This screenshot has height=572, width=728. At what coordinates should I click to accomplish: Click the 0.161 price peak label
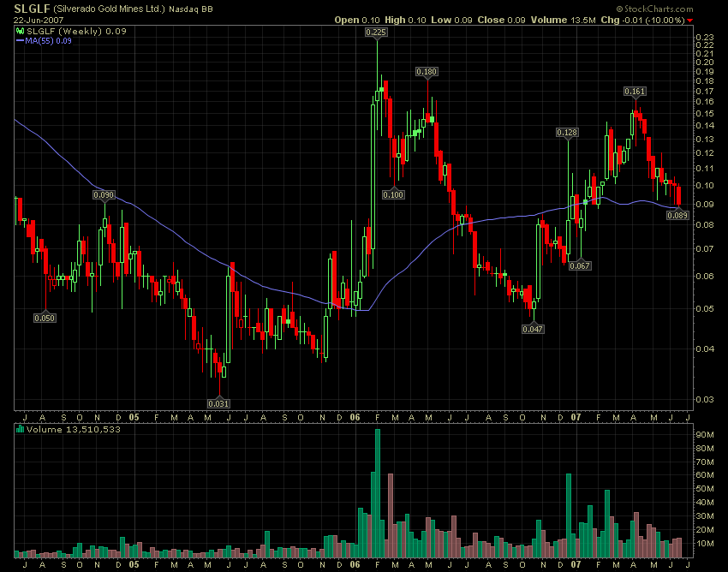click(635, 92)
